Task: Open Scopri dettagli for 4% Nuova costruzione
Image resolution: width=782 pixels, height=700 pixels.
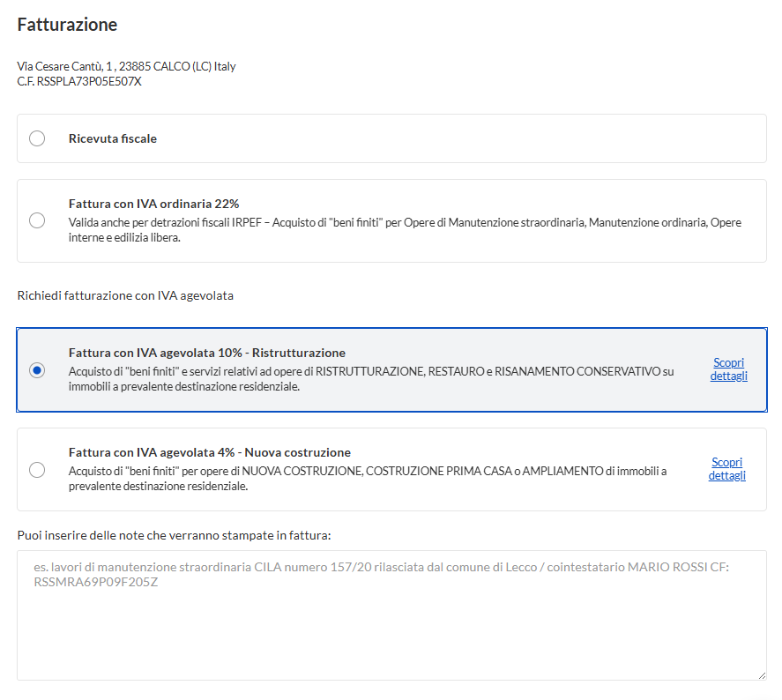Action: pos(727,469)
